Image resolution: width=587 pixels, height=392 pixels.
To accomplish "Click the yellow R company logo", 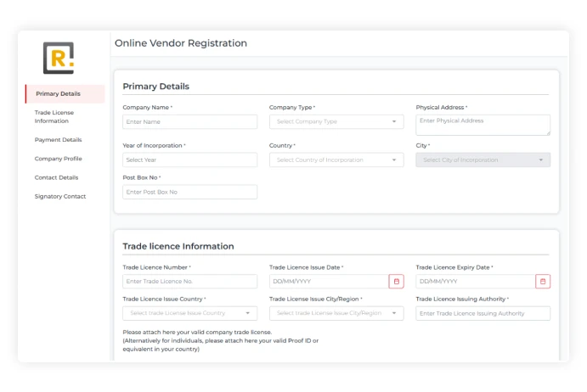I will (59, 58).
